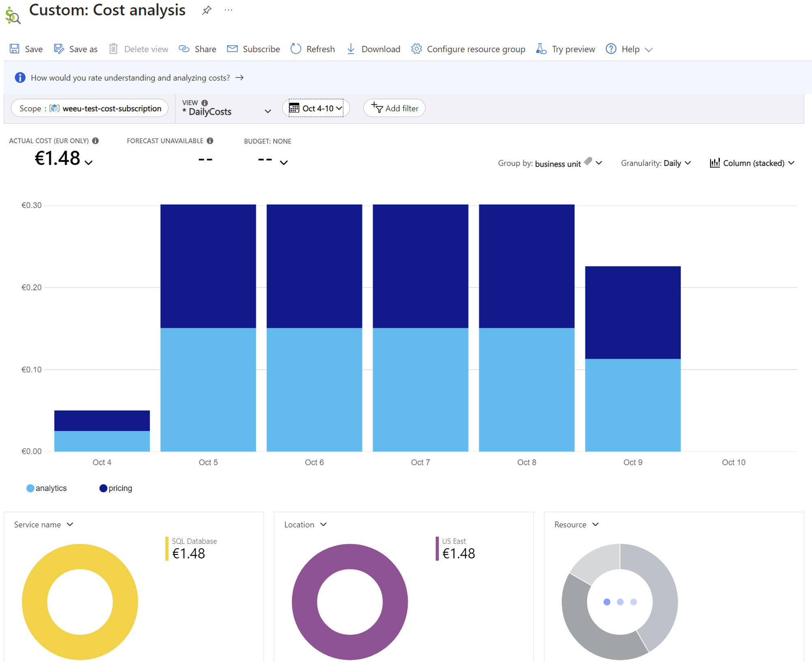Click the US East purple legend bar
This screenshot has height=662, width=812.
point(437,549)
